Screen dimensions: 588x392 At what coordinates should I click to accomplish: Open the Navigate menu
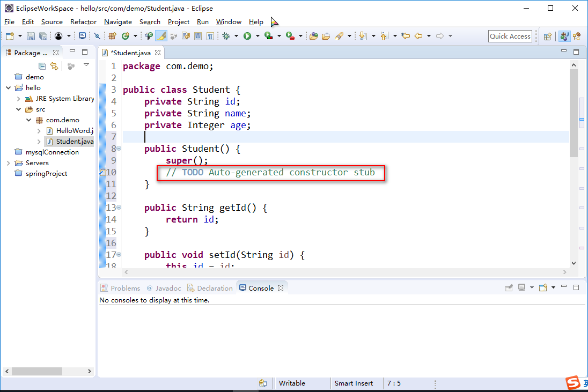pyautogui.click(x=118, y=22)
